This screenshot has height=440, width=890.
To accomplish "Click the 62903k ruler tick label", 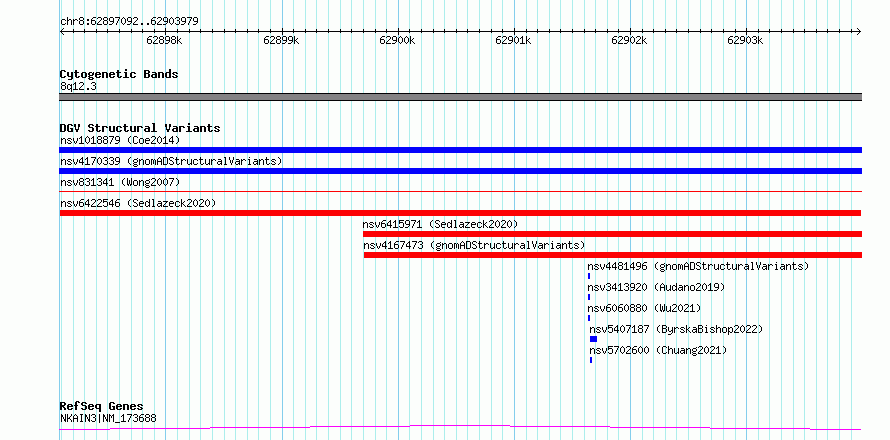I will (x=745, y=40).
